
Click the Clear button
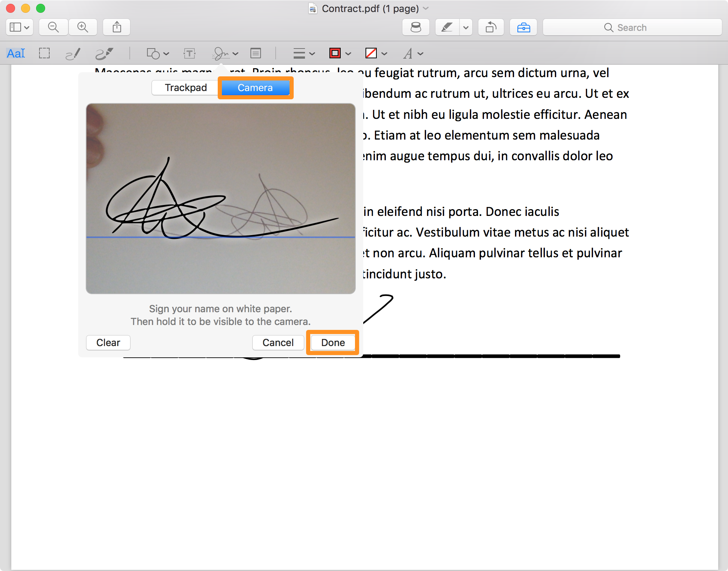click(x=108, y=342)
